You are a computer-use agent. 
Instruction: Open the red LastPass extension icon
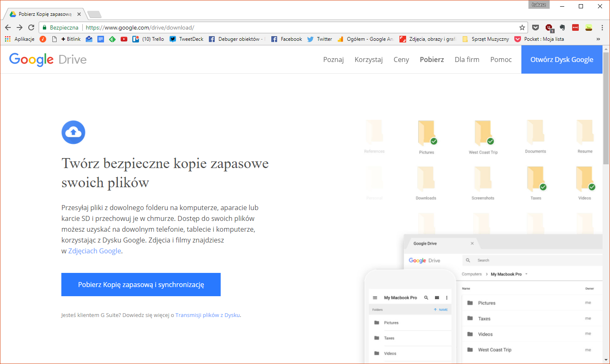575,27
